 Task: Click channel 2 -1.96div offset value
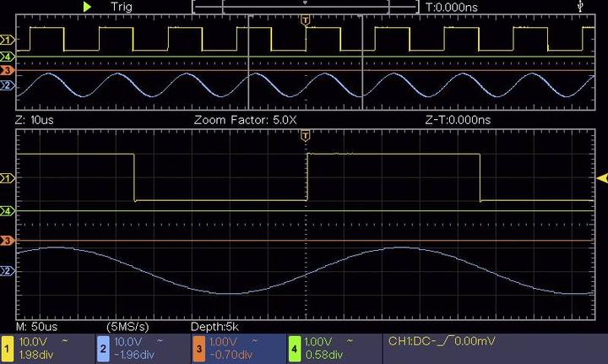coord(134,355)
